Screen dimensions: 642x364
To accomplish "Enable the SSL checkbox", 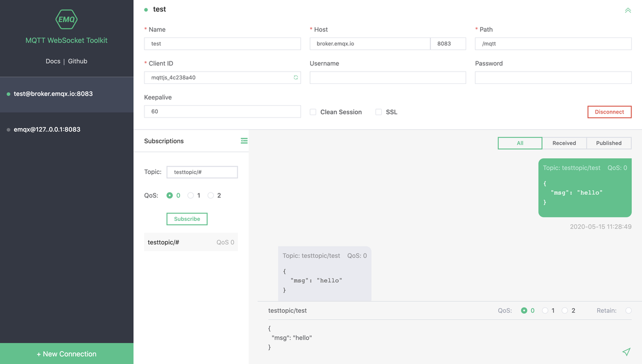I will pos(378,112).
